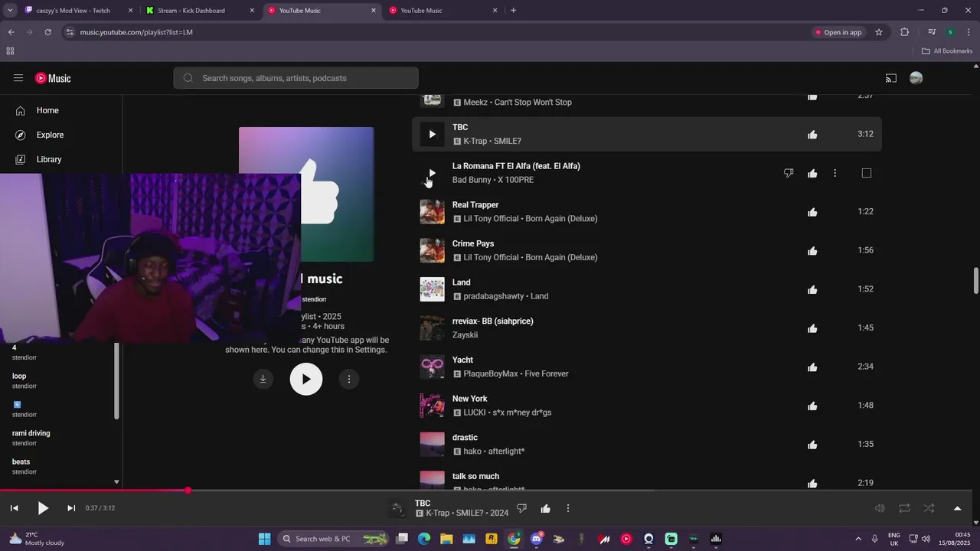Click Open in app button
Viewport: 980px width, 551px height.
pos(838,32)
